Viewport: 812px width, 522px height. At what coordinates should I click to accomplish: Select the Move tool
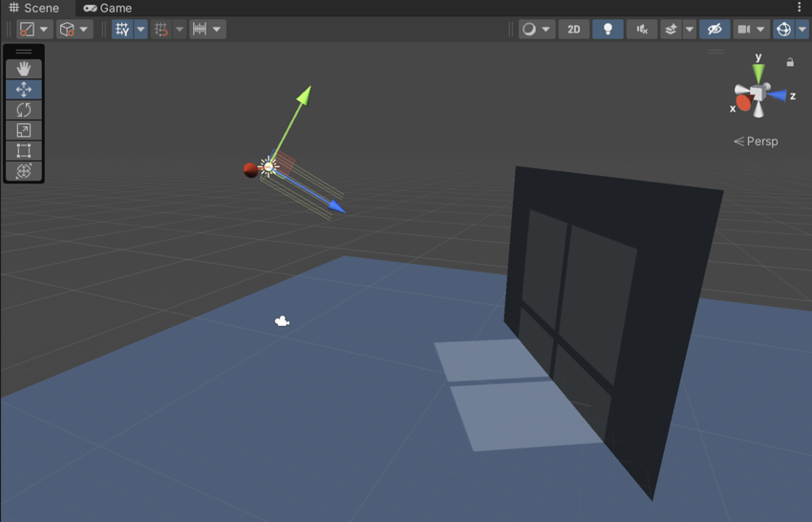24,89
